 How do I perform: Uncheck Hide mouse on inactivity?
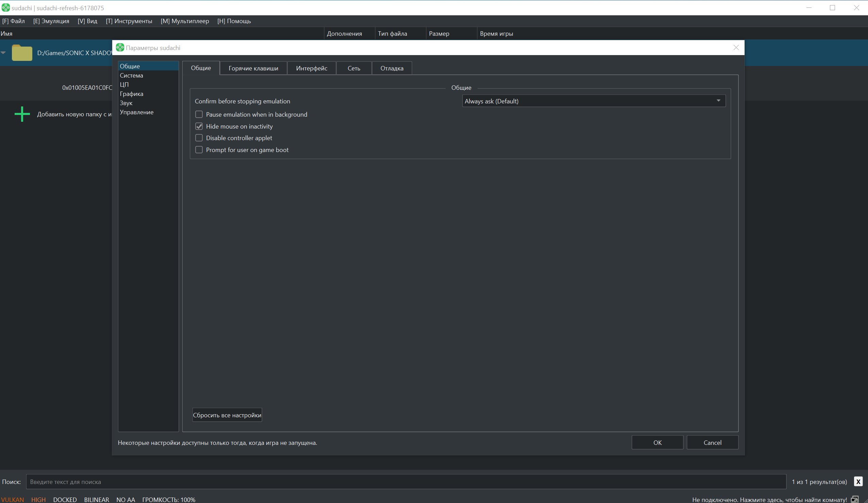[x=199, y=126]
